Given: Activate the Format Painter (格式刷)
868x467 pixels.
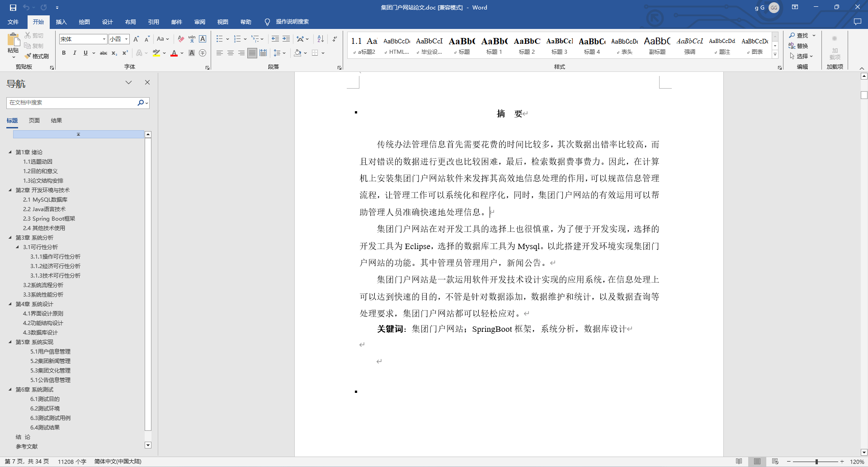Looking at the screenshot, I should click(37, 56).
